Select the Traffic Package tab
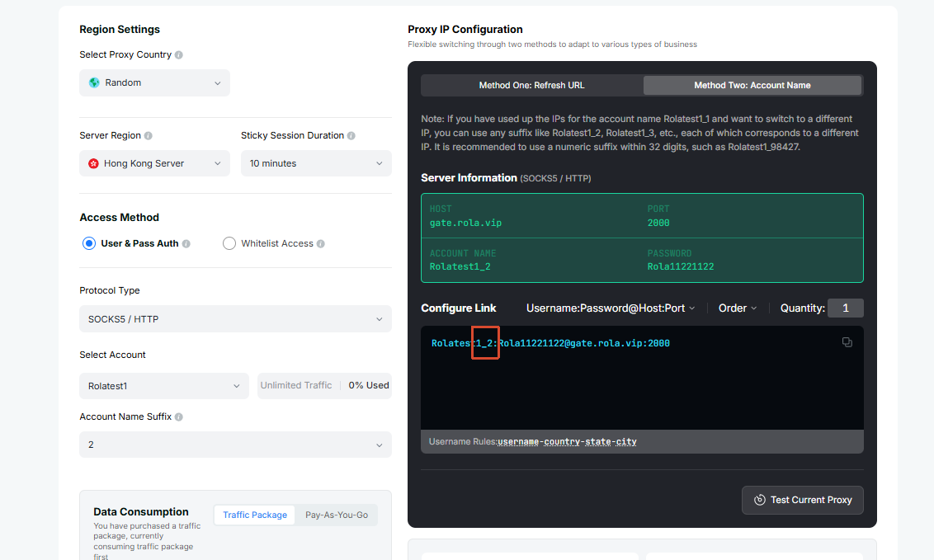 [255, 515]
